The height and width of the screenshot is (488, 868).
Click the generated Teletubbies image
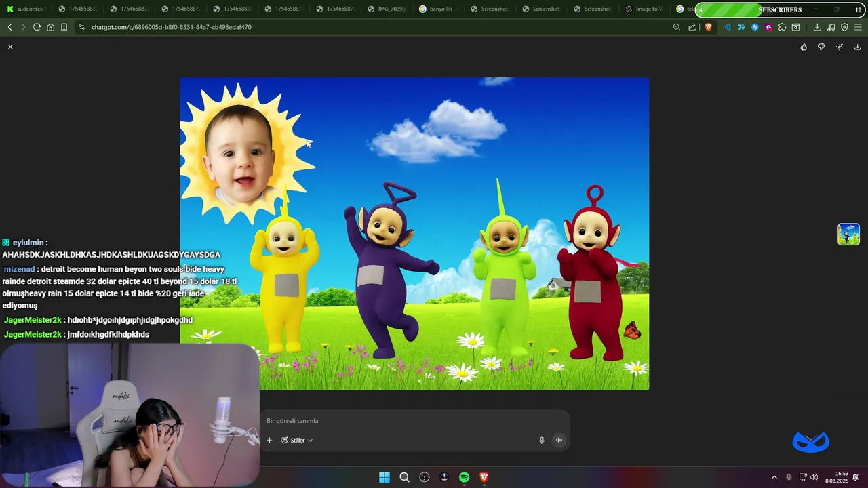point(414,233)
